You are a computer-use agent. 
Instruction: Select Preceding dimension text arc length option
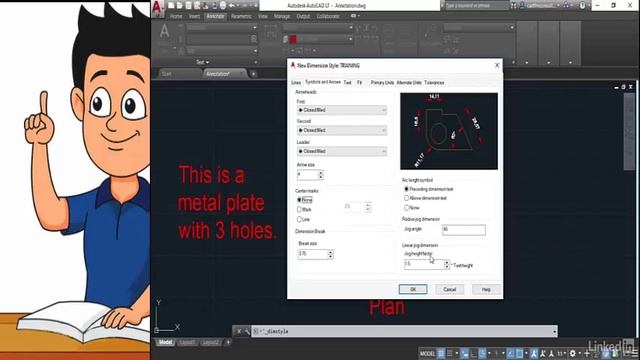[406, 189]
